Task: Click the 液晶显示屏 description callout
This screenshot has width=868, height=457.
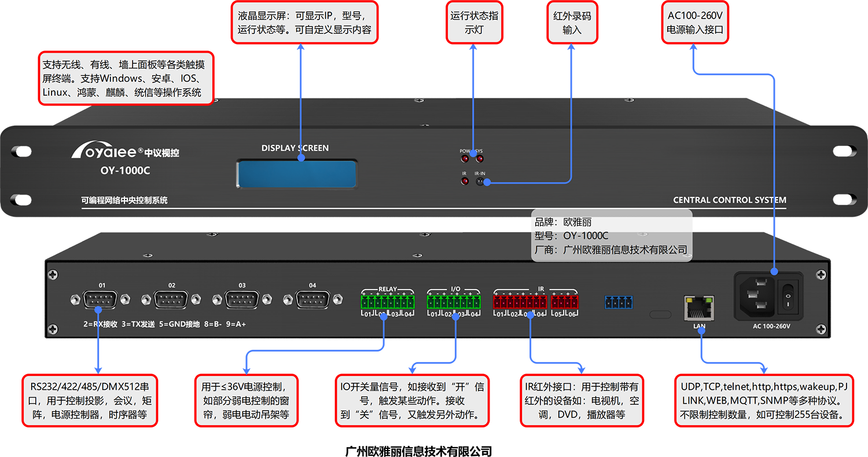Action: (304, 22)
